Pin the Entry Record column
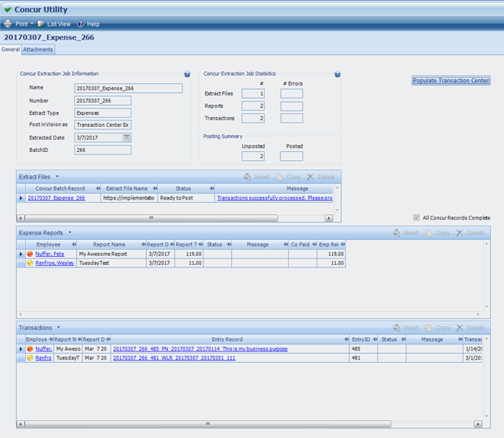The height and width of the screenshot is (438, 504). [x=346, y=339]
